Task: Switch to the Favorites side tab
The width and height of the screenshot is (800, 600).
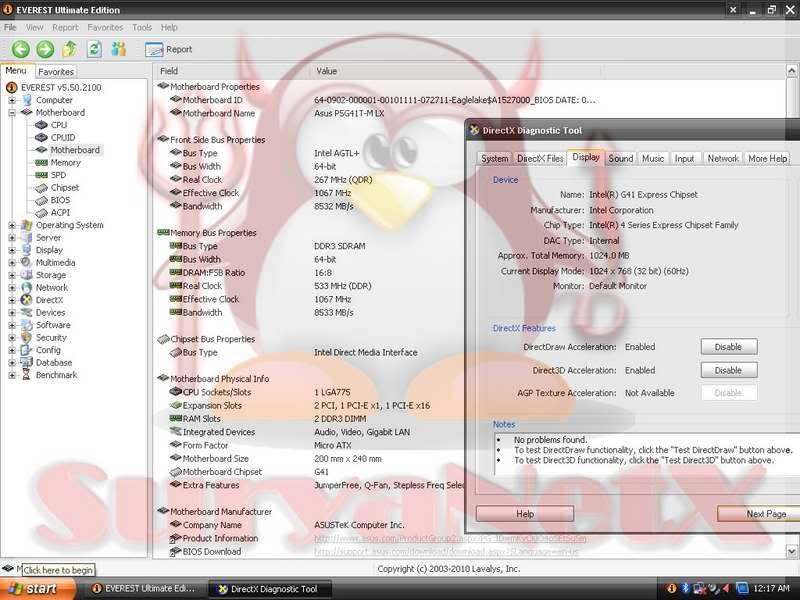Action: click(x=56, y=72)
